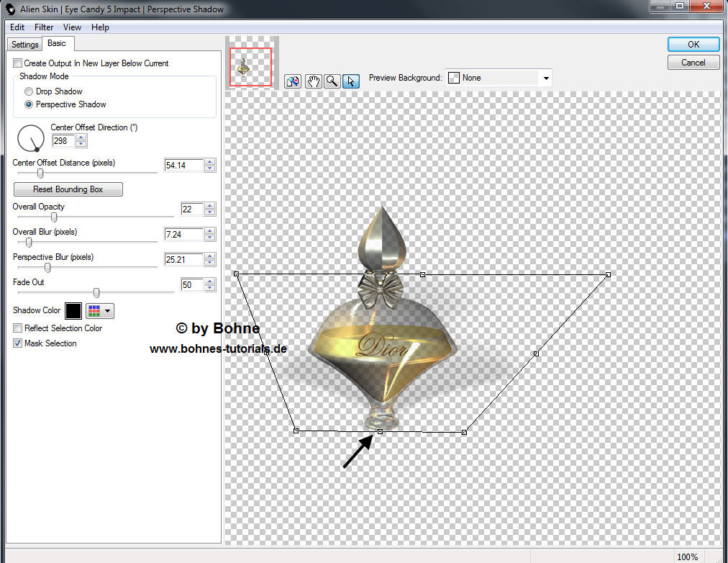Select the arrow pointer tool
Screen dimensions: 728x563
[350, 81]
